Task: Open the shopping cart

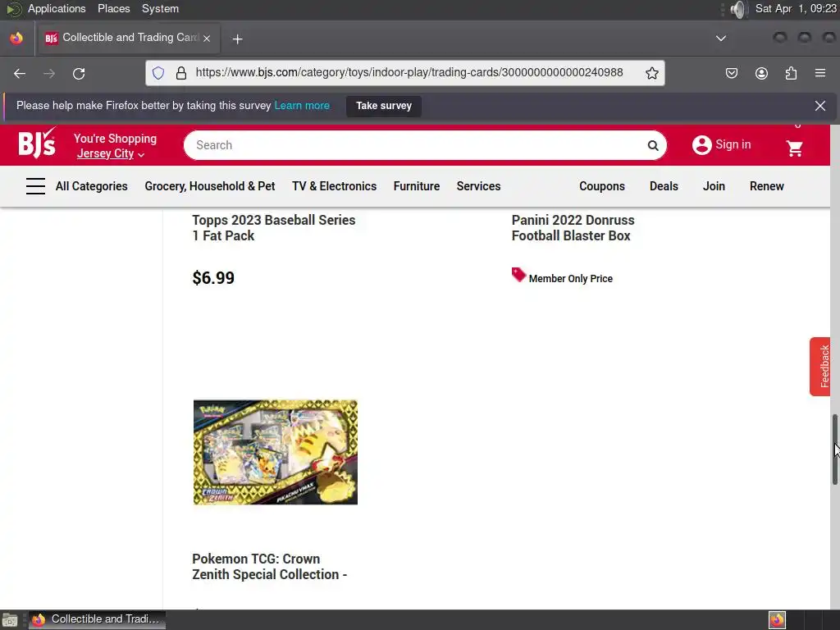Action: 794,148
